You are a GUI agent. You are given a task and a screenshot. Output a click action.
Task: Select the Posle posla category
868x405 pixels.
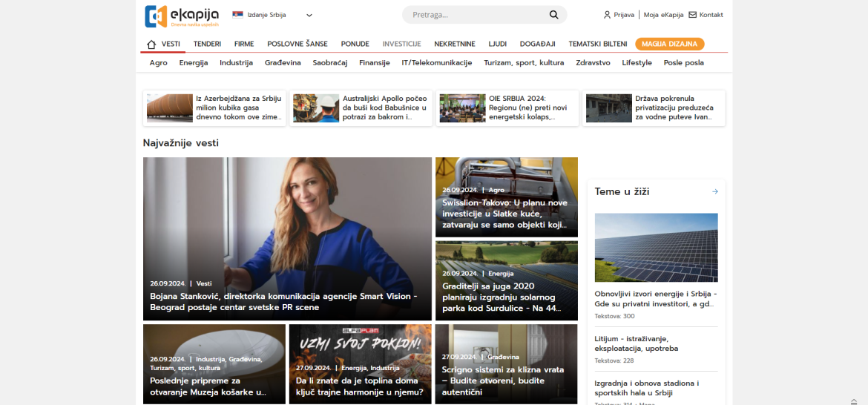click(x=684, y=63)
